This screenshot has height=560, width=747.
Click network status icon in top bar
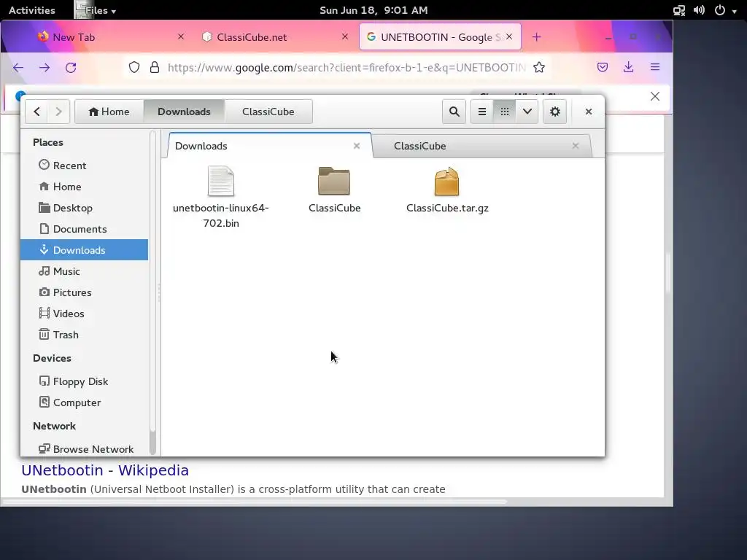click(x=679, y=10)
